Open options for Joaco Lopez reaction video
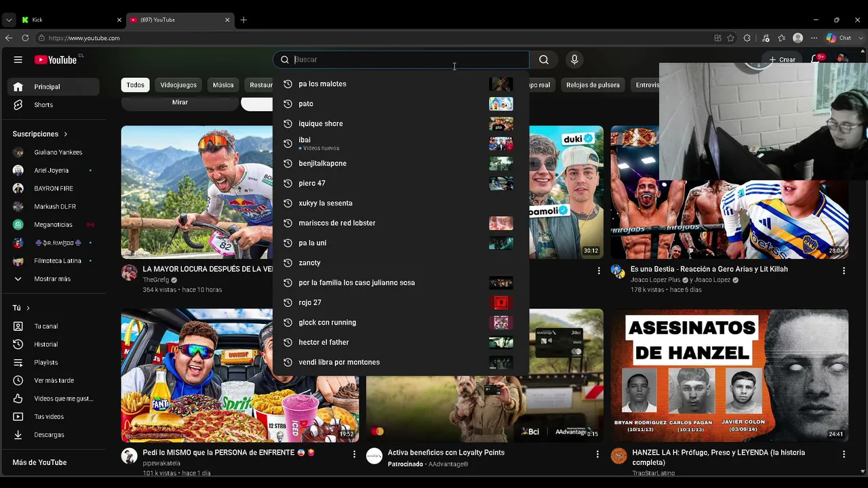 [844, 270]
